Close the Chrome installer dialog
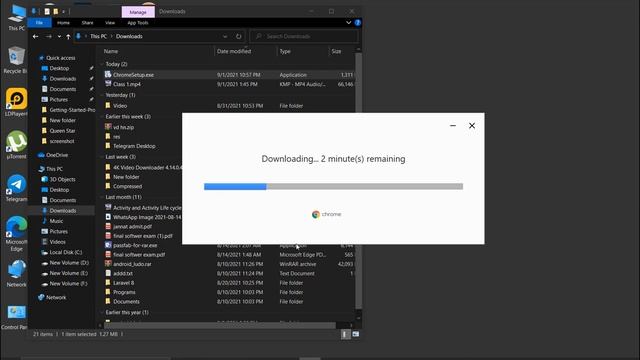 (x=472, y=126)
